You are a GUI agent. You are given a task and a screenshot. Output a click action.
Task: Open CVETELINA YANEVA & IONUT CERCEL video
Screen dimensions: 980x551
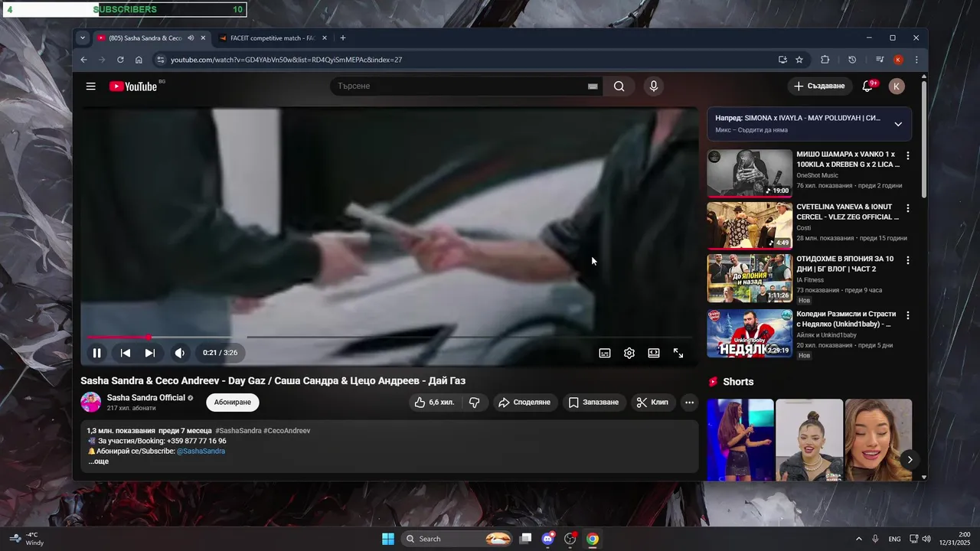click(750, 226)
